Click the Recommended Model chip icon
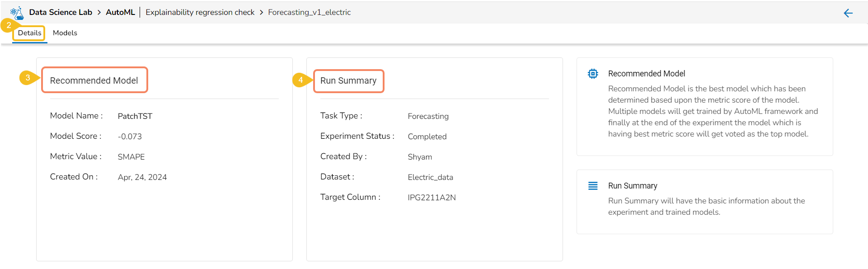 pos(593,74)
